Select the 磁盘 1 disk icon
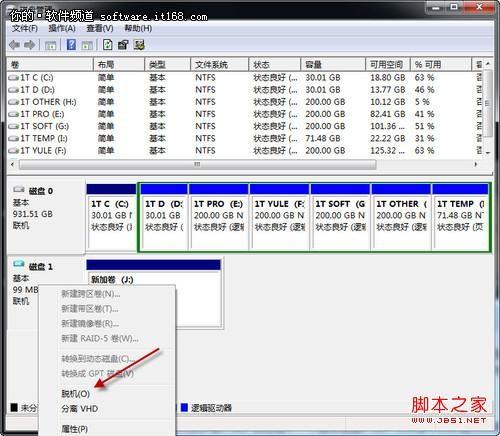This screenshot has height=436, width=500. coord(19,265)
